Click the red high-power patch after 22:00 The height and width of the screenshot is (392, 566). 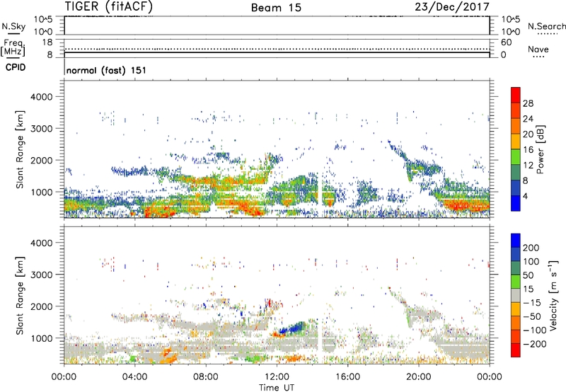pyautogui.click(x=466, y=206)
